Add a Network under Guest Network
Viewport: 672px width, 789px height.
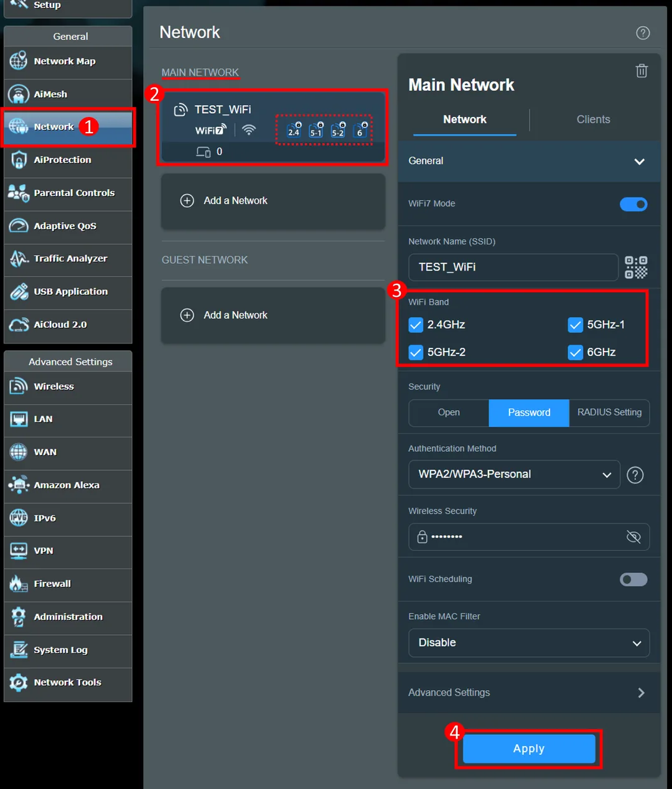click(273, 315)
